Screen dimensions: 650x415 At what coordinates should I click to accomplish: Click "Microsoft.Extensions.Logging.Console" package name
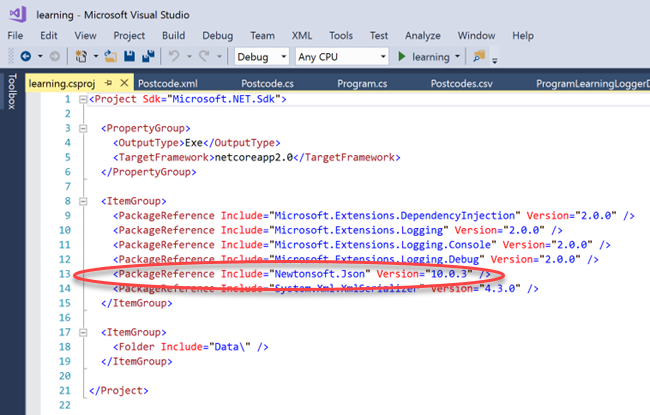pos(383,245)
